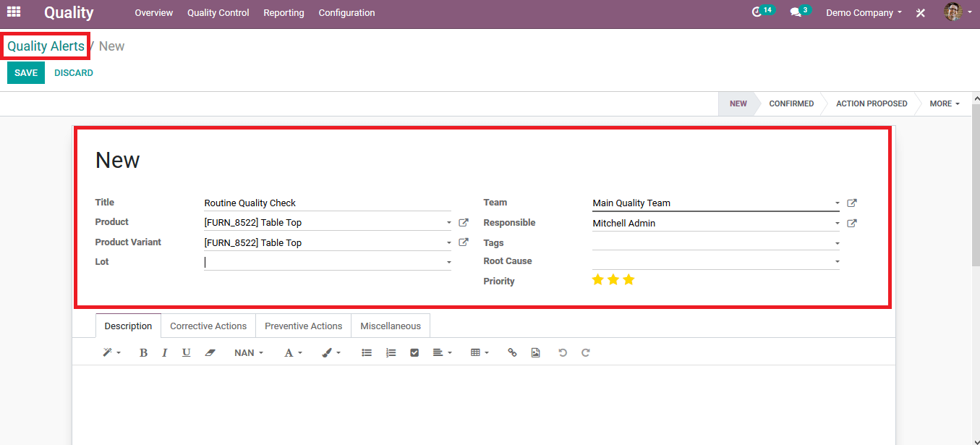Open external link for Team field

point(852,203)
